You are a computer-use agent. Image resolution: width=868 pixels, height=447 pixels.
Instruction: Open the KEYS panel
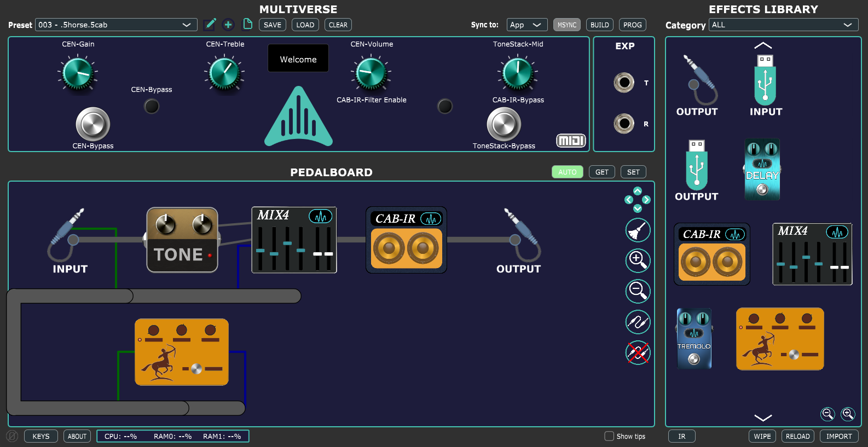coord(41,436)
